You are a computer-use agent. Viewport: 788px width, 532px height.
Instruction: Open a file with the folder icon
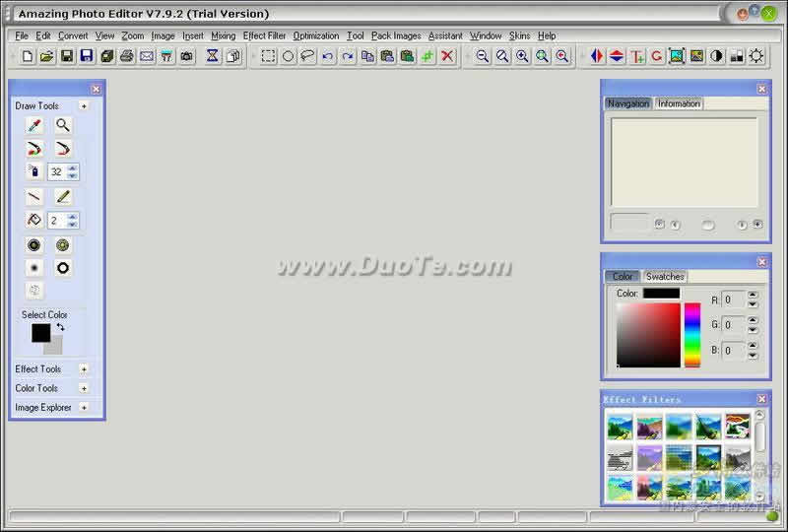[46, 56]
